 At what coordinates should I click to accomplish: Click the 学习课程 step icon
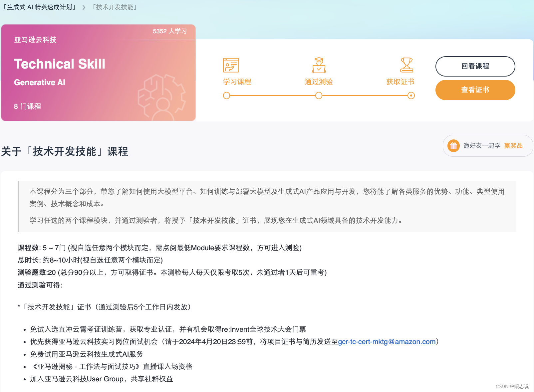pyautogui.click(x=231, y=65)
